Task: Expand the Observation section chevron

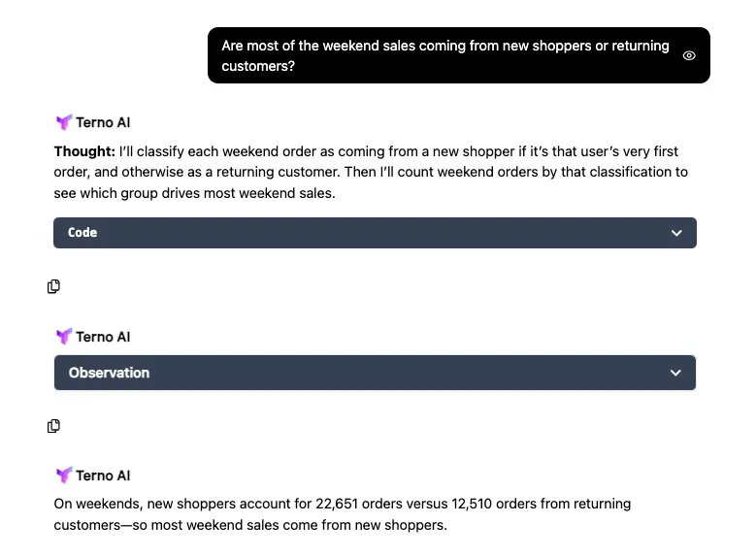Action: click(x=676, y=373)
